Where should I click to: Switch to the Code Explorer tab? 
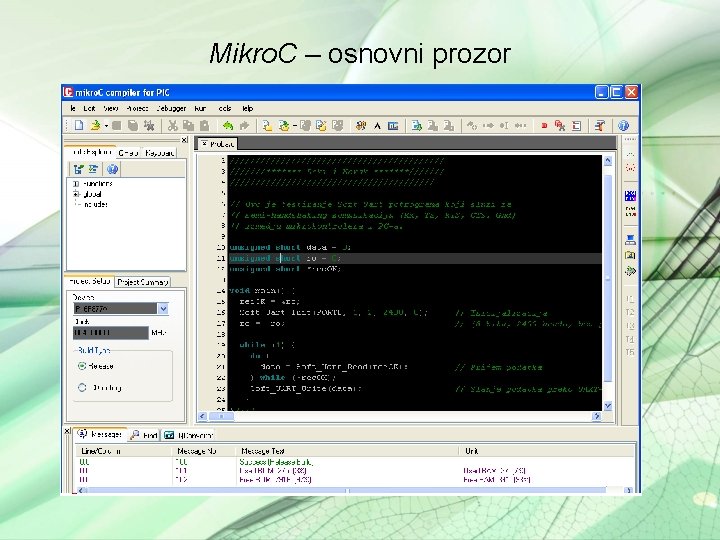click(x=91, y=152)
